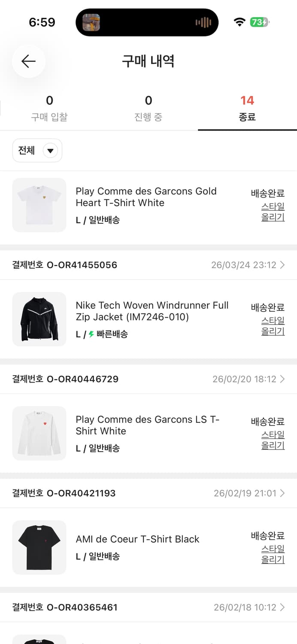Expand order O-OR40446729 details chevron
297x644 pixels.
(282, 379)
